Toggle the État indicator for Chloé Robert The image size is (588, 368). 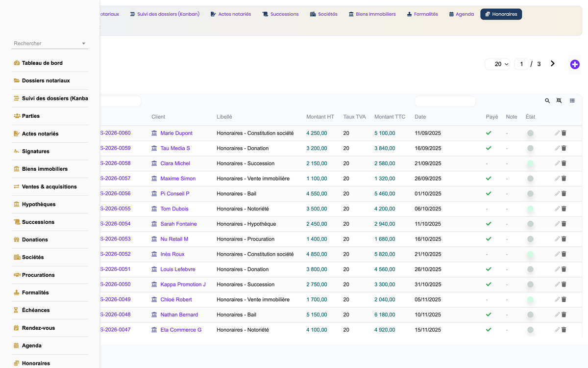pos(530,300)
